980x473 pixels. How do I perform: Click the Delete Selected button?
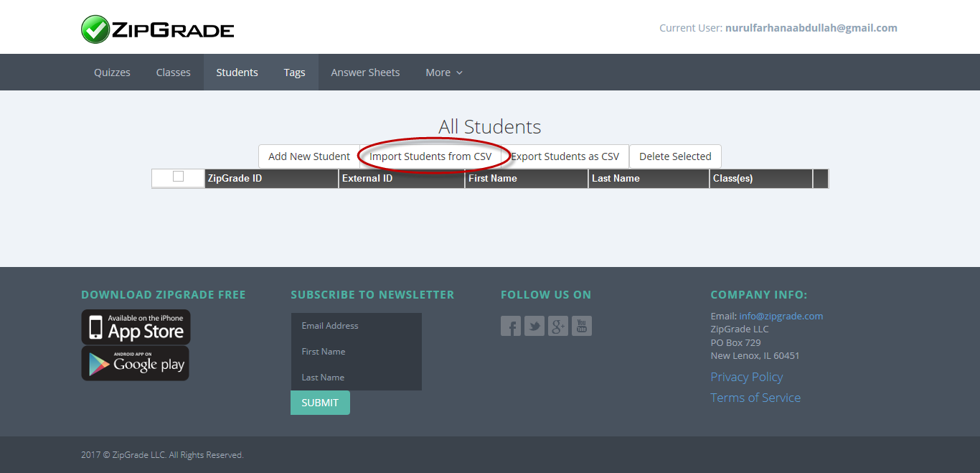(675, 156)
